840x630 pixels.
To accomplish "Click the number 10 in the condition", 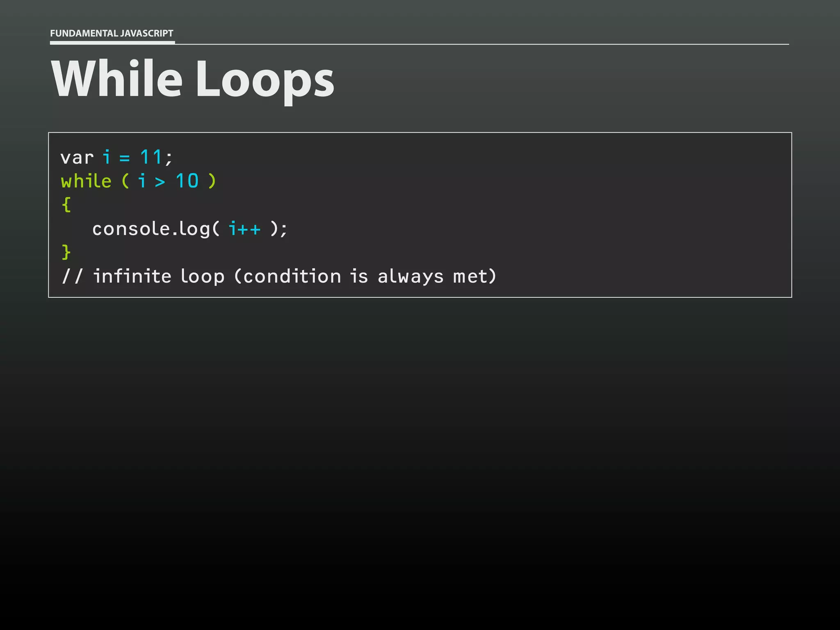I will tap(187, 181).
